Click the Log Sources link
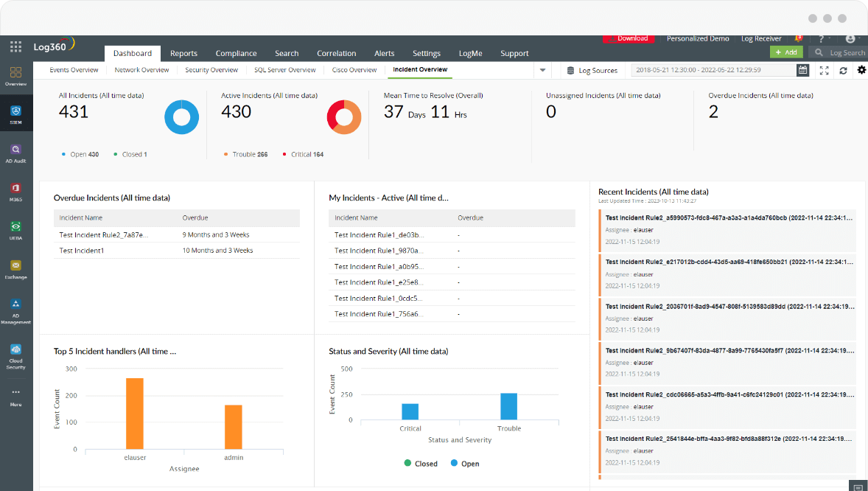 coord(592,71)
